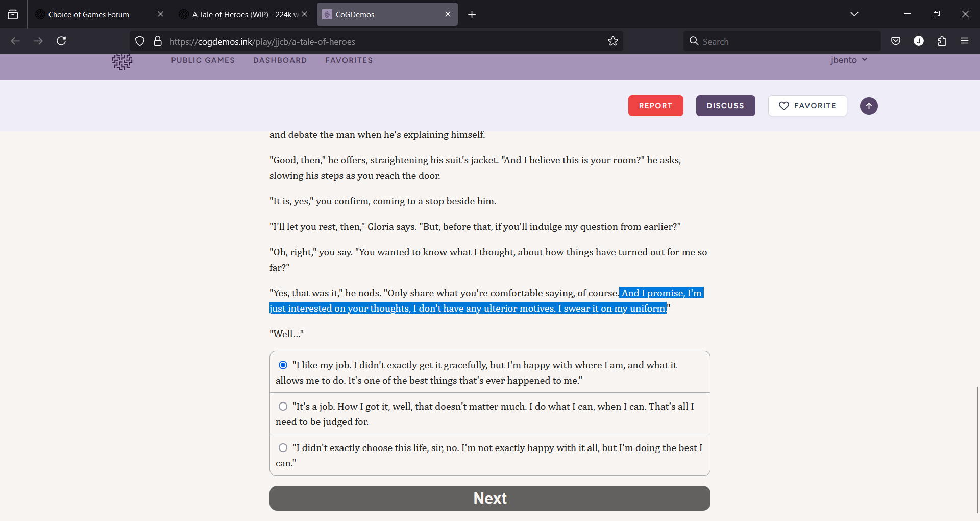Click the "Well..." line
The height and width of the screenshot is (521, 980).
(x=286, y=334)
